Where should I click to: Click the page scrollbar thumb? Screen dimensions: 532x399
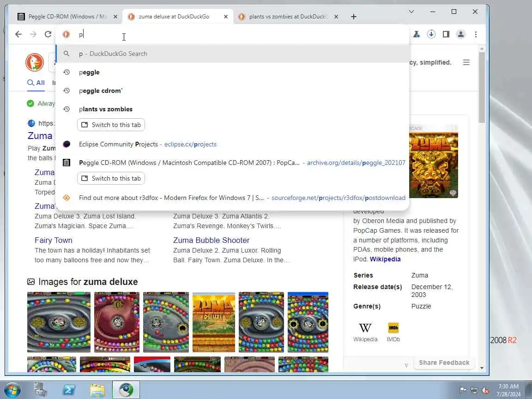point(482,88)
